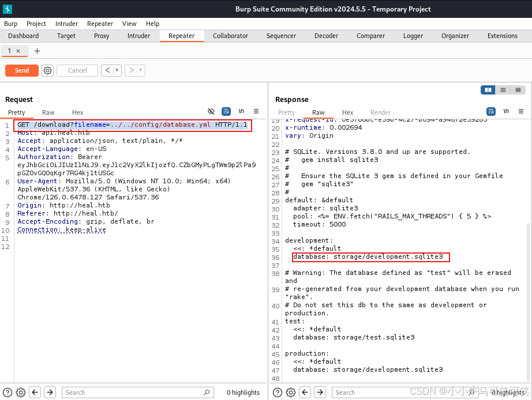
Task: Open help icon under Response panel
Action: point(278,393)
